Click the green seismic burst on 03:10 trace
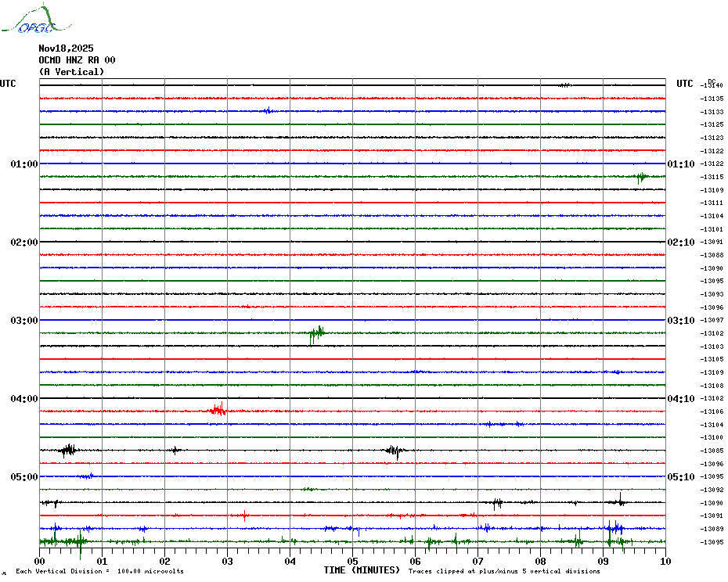The image size is (728, 582). pyautogui.click(x=316, y=334)
